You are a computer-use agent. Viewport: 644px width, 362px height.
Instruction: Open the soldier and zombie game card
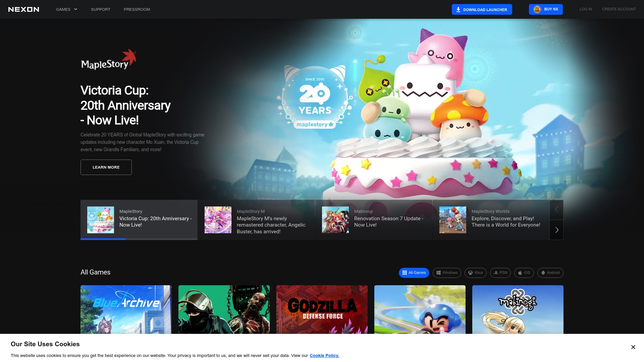click(224, 309)
